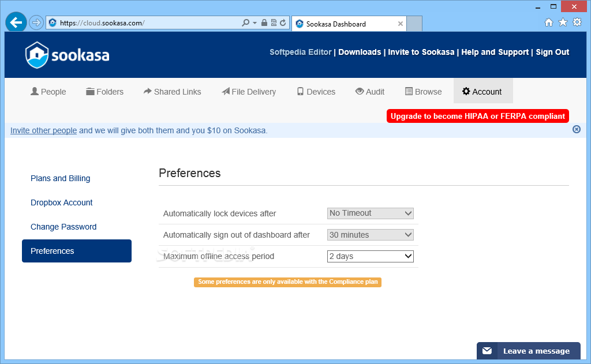The width and height of the screenshot is (591, 364).
Task: Click the Preferences heading text
Action: pyautogui.click(x=189, y=173)
